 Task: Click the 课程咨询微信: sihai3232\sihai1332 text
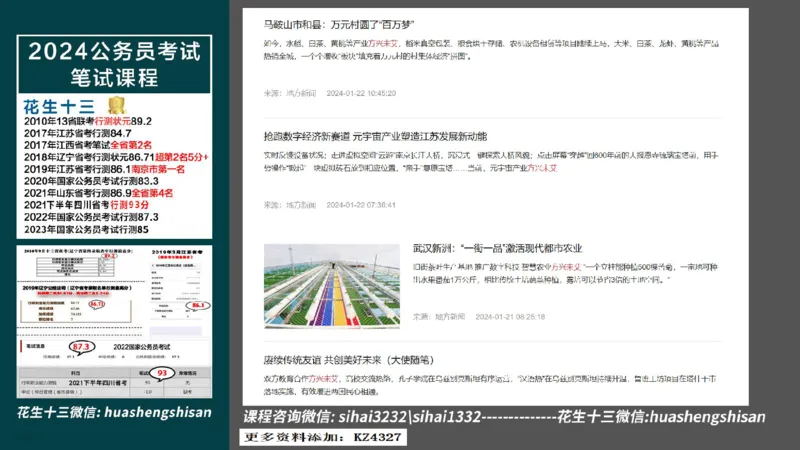click(362, 417)
